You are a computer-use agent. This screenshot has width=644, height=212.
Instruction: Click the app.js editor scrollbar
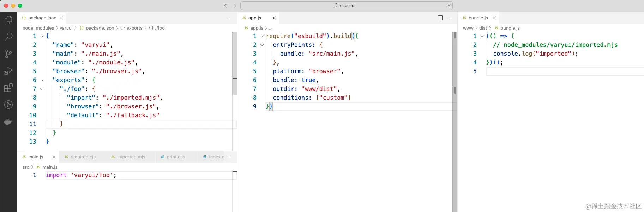point(455,121)
